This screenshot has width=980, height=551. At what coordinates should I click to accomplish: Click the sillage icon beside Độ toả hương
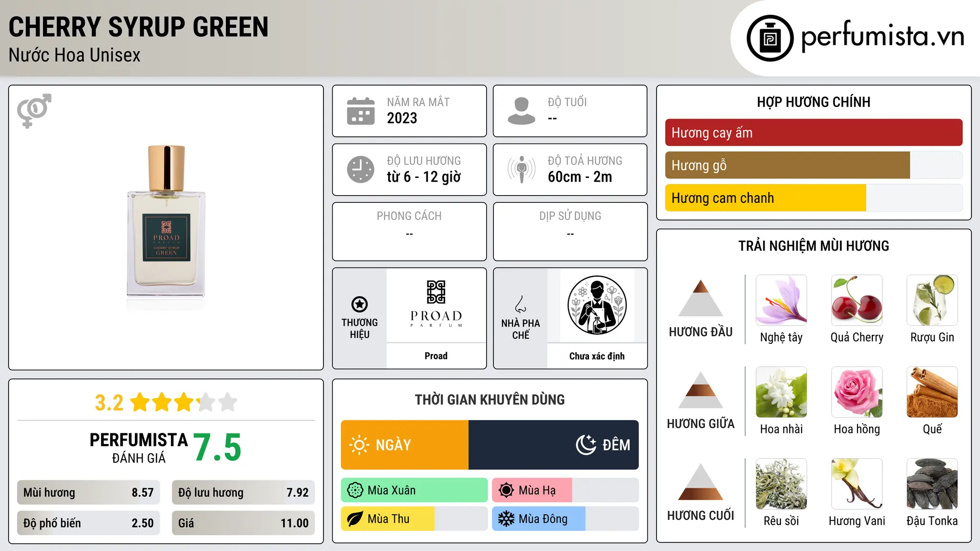coord(522,169)
